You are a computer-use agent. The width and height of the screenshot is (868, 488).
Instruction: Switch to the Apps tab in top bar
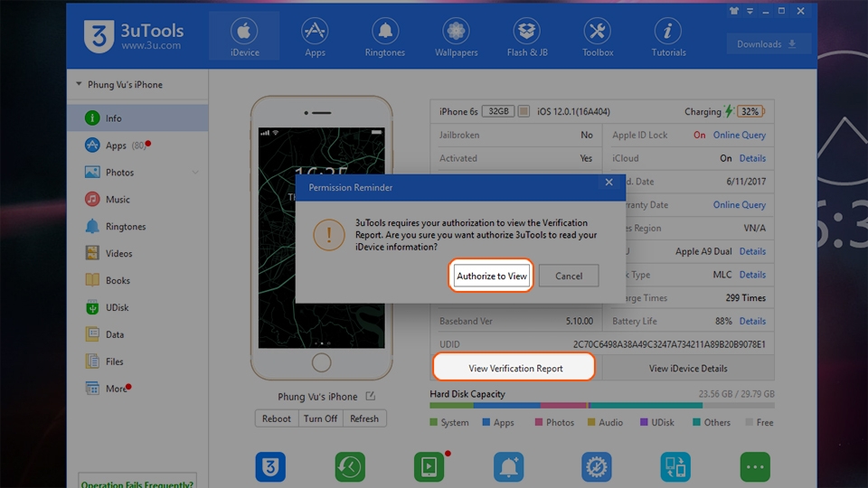tap(315, 36)
